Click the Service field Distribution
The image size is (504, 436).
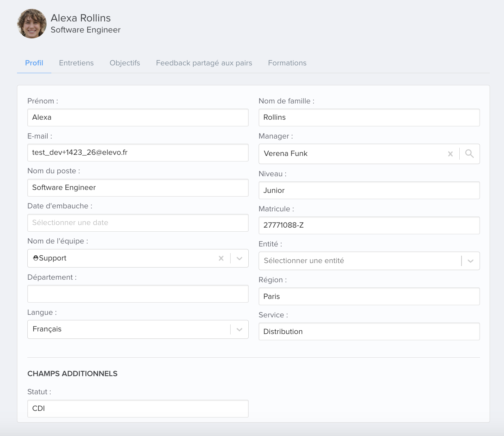click(369, 331)
